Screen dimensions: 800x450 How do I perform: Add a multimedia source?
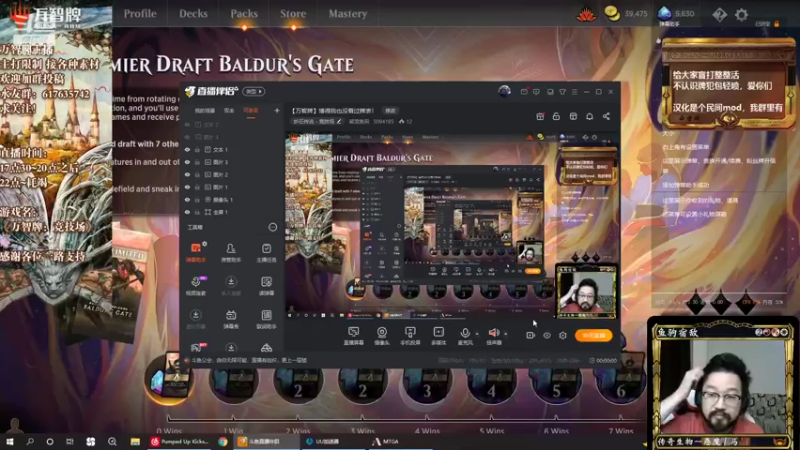[438, 336]
